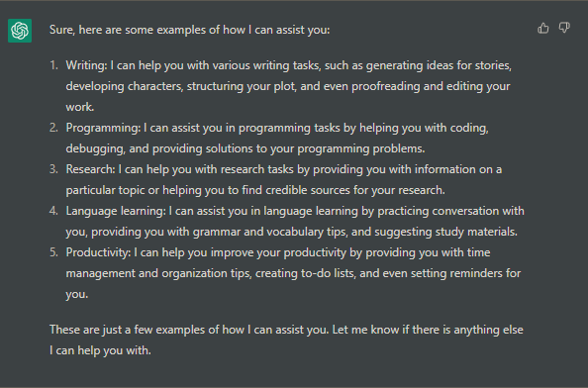Screen dimensions: 588x388
Task: Click list number 1 marker
Action: pyautogui.click(x=54, y=65)
